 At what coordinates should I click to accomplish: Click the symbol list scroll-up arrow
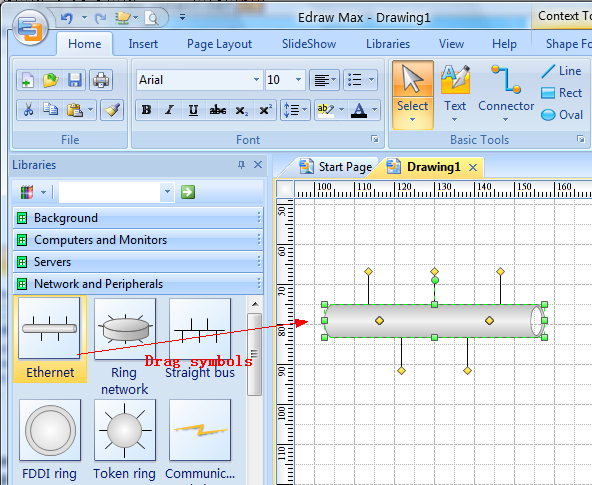pos(255,304)
